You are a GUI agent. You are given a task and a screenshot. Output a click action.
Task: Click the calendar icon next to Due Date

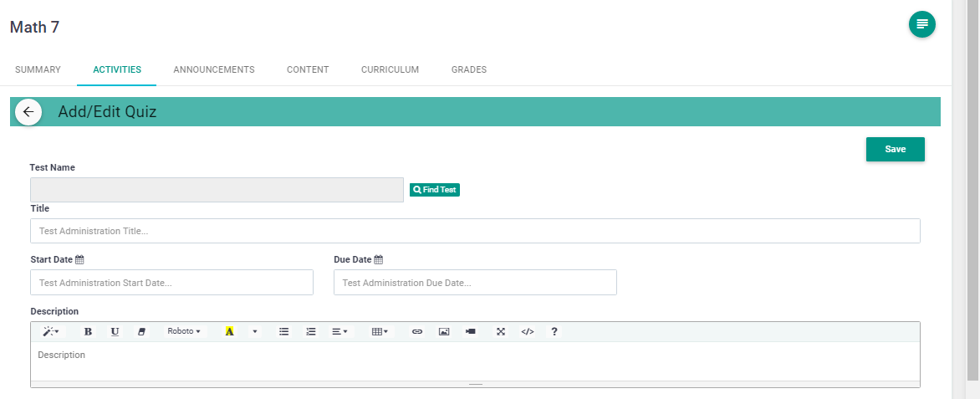(378, 259)
